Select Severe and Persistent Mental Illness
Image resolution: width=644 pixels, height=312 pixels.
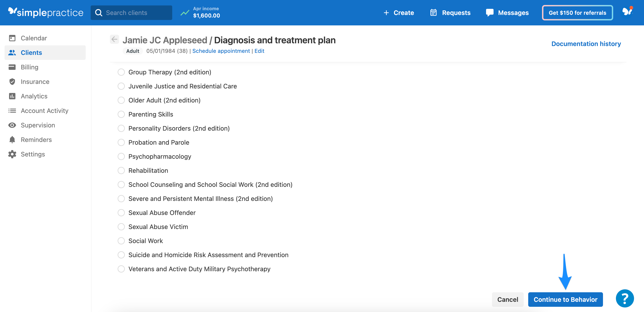(121, 199)
